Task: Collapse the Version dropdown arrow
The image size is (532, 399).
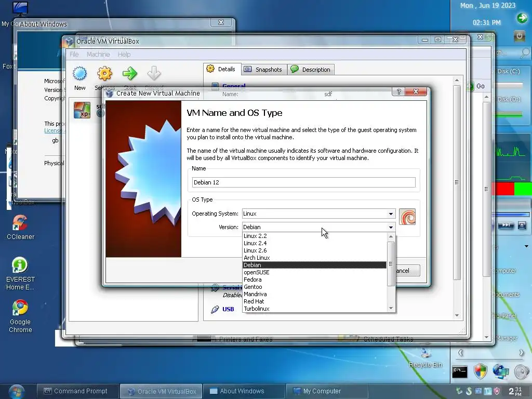Action: click(391, 227)
